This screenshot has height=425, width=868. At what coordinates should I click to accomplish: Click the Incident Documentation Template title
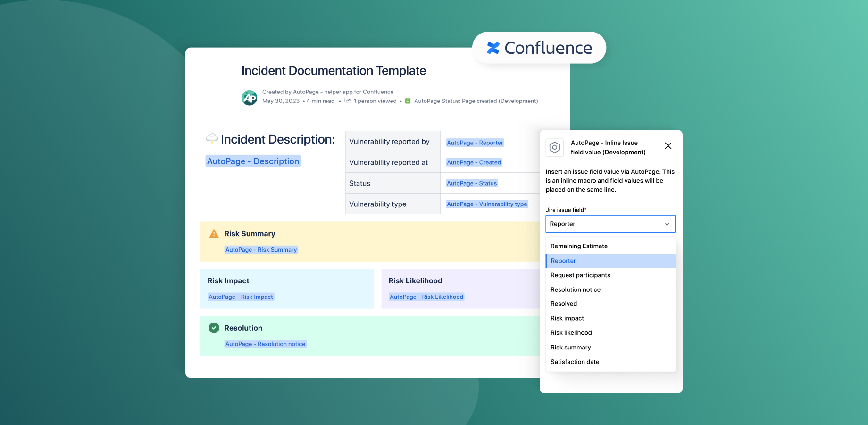334,71
